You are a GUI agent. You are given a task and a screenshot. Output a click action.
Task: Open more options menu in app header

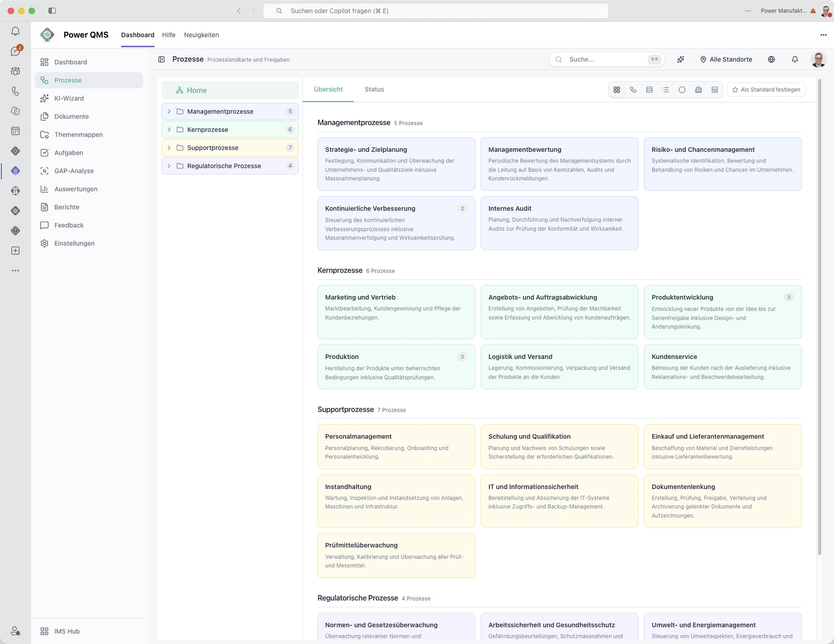coord(823,35)
